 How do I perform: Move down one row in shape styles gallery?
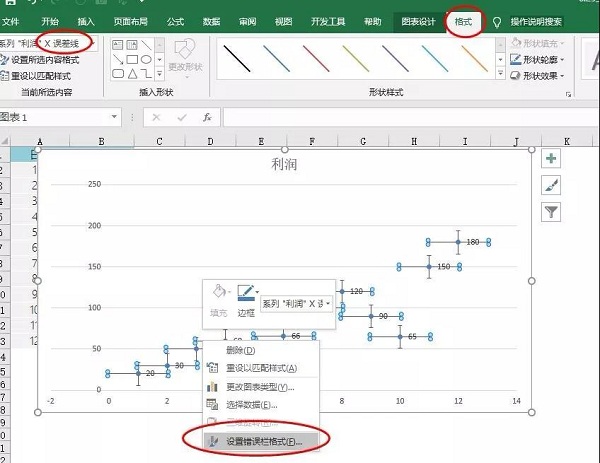pyautogui.click(x=500, y=59)
